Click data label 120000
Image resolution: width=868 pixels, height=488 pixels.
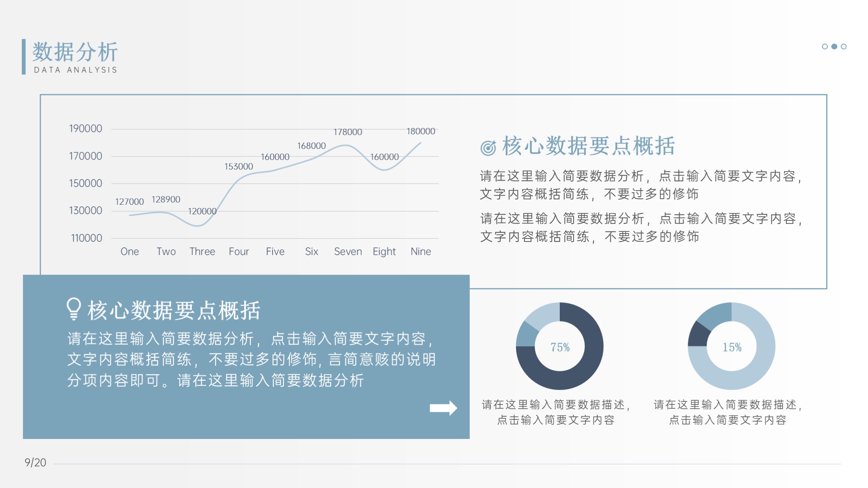202,211
